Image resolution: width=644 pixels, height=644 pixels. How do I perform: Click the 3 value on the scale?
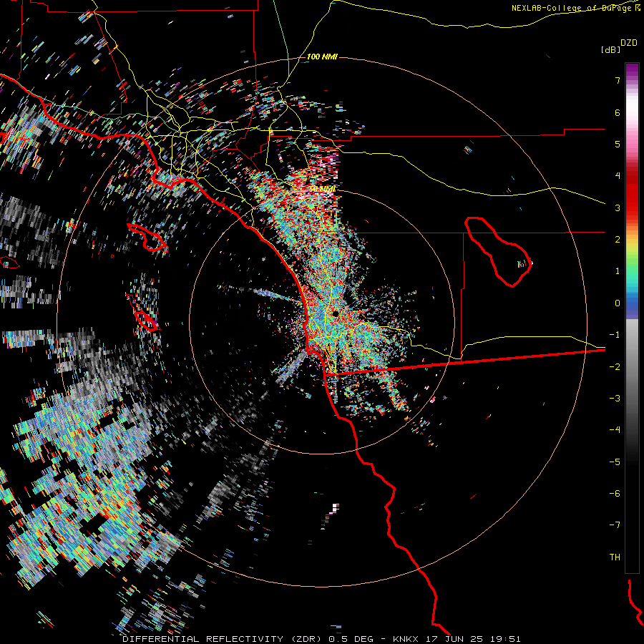618,208
